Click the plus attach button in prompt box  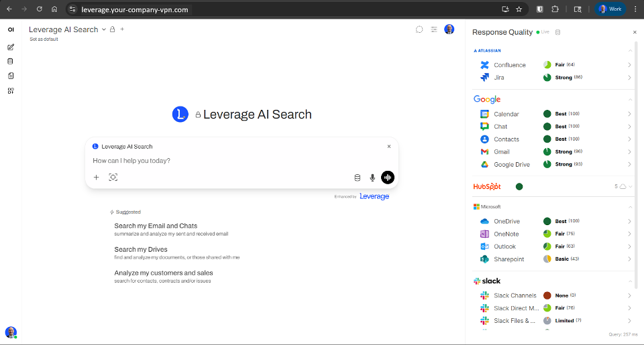[x=96, y=178]
